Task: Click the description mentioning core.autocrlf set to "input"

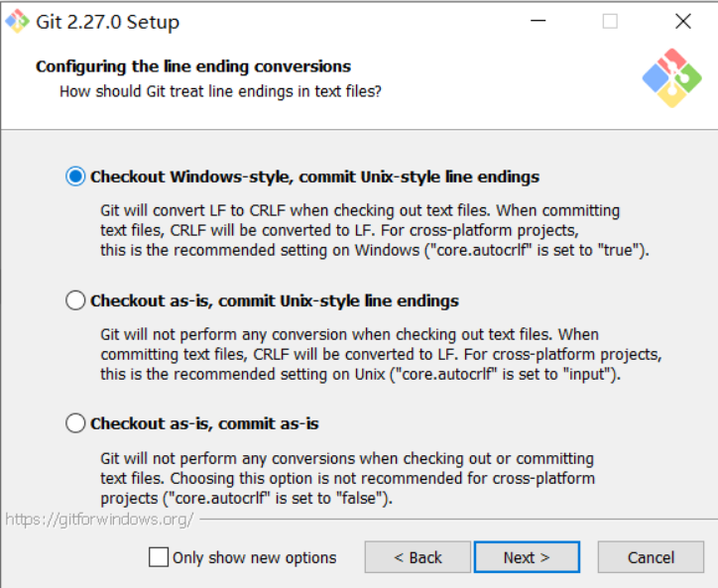Action: point(381,354)
